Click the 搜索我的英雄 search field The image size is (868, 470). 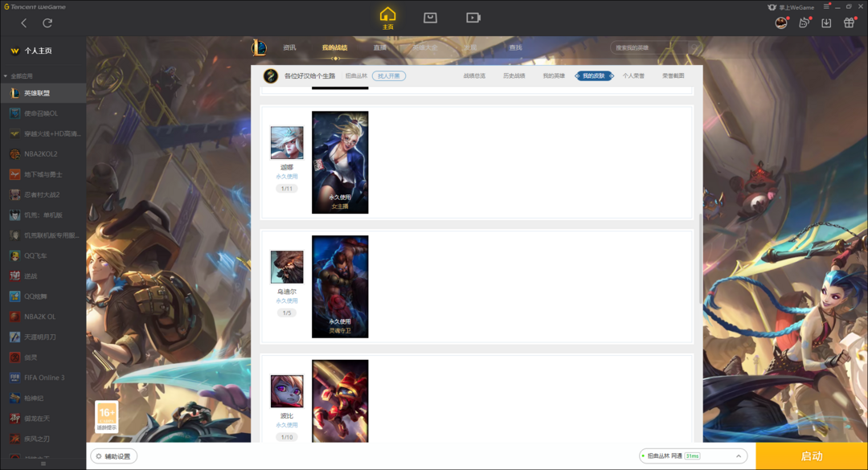[x=649, y=47]
